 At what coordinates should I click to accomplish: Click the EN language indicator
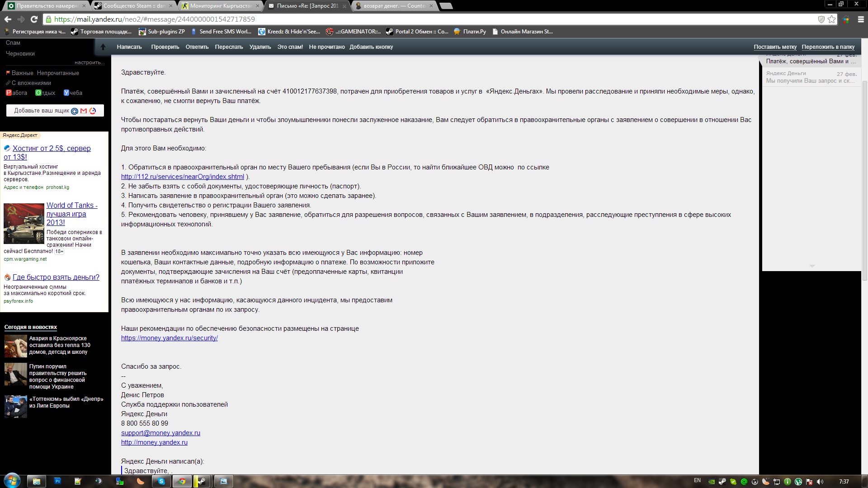[697, 480]
